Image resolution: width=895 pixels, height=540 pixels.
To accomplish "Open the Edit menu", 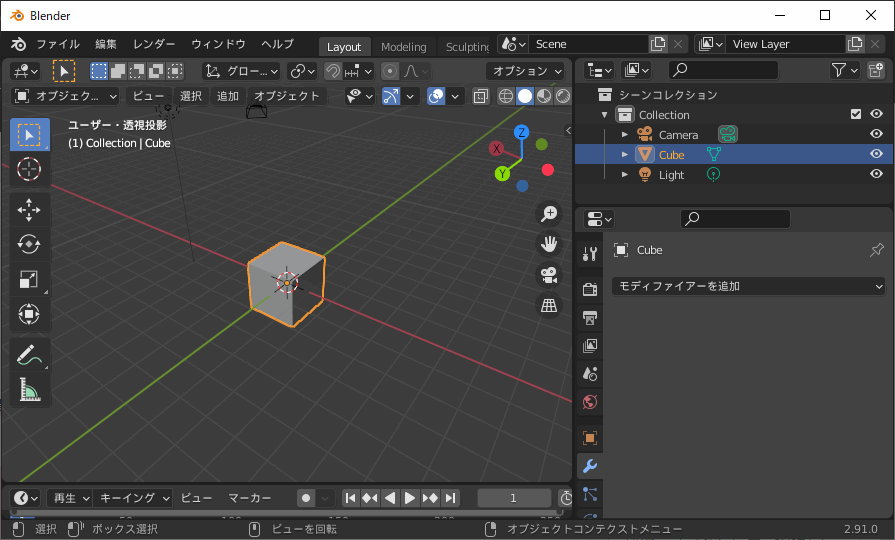I will 106,44.
